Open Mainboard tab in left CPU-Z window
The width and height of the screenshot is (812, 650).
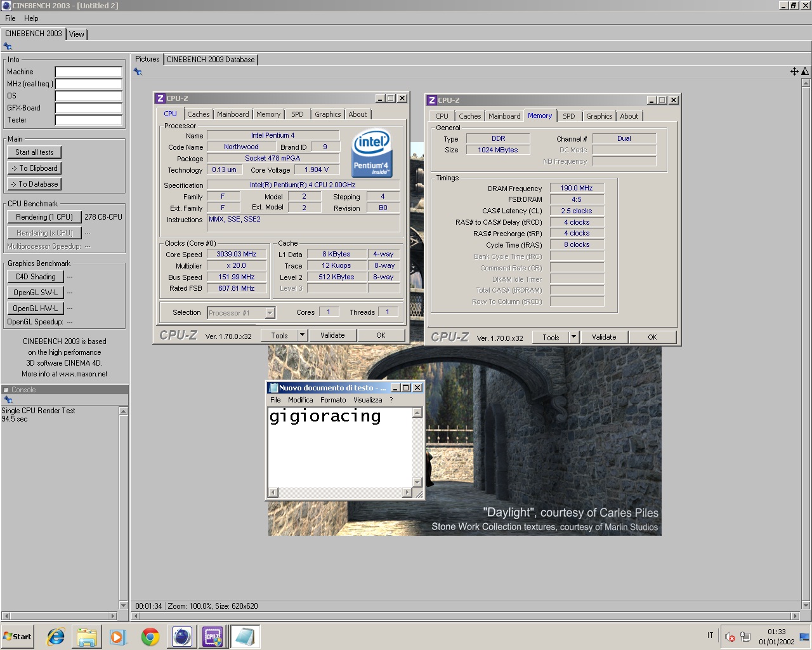(x=233, y=114)
